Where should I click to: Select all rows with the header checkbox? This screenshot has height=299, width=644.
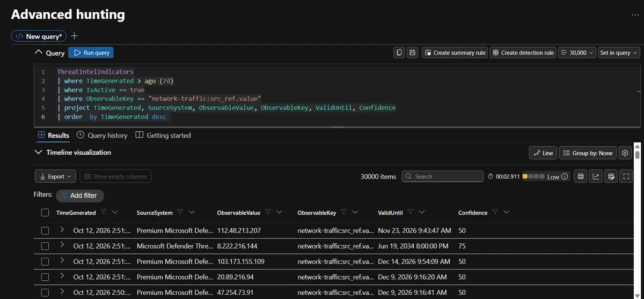pyautogui.click(x=45, y=213)
